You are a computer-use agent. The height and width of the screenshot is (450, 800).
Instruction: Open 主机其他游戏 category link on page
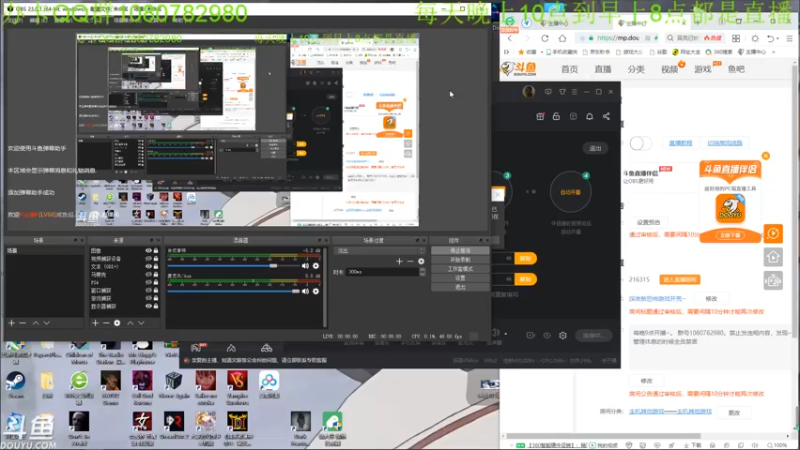[x=670, y=411]
